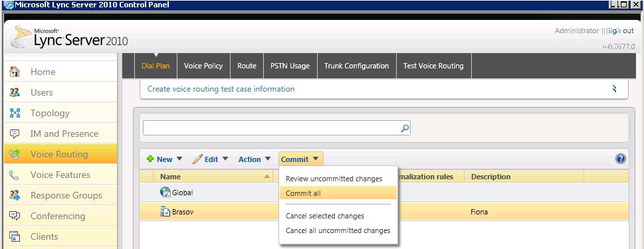Open the Edit dropdown arrow

coord(225,159)
